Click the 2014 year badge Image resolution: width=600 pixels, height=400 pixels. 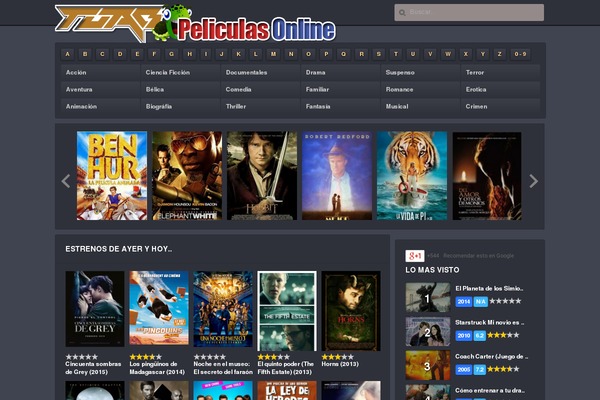coord(463,302)
